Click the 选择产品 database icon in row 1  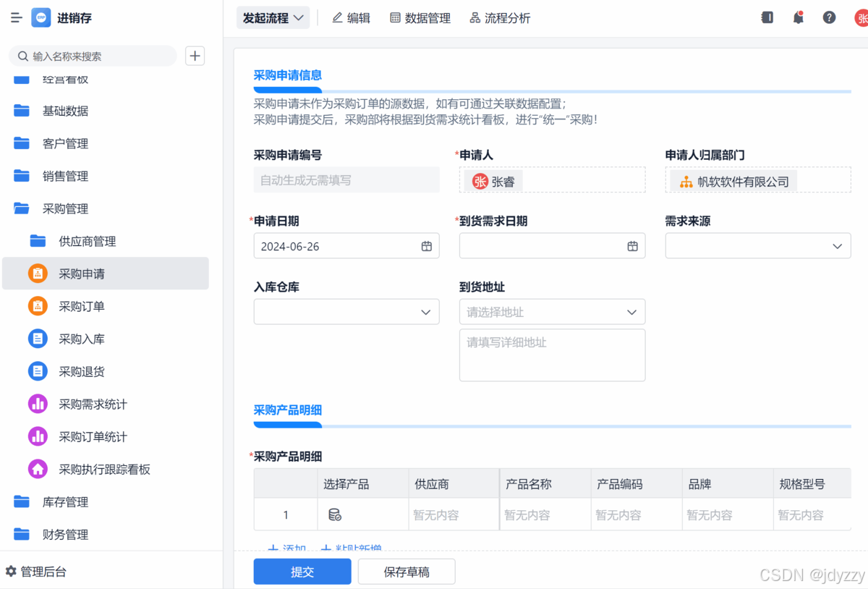coord(335,515)
